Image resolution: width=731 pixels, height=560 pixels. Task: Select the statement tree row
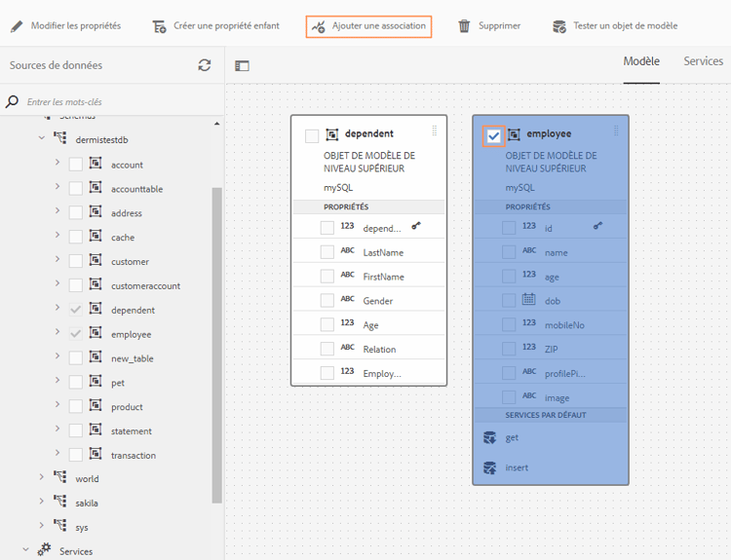click(132, 430)
